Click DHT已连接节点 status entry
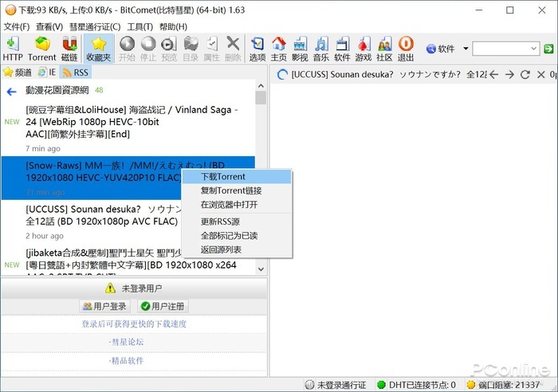Viewport: 558px width, 392px height. pos(416,385)
